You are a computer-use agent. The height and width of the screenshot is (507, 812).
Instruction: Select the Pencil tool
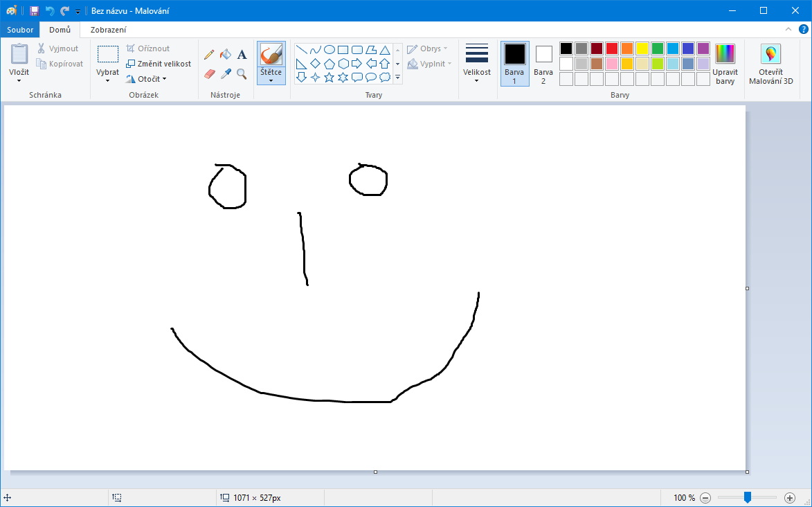209,55
